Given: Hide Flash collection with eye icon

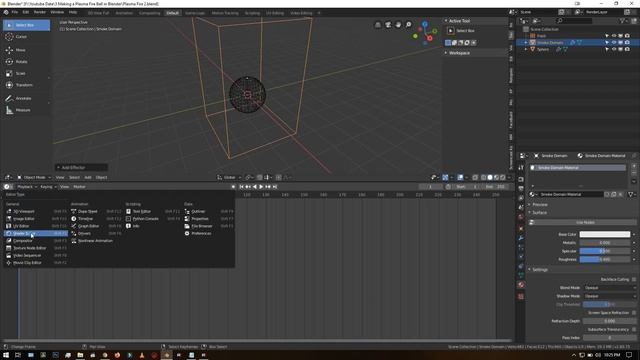Looking at the screenshot, I should click(614, 36).
